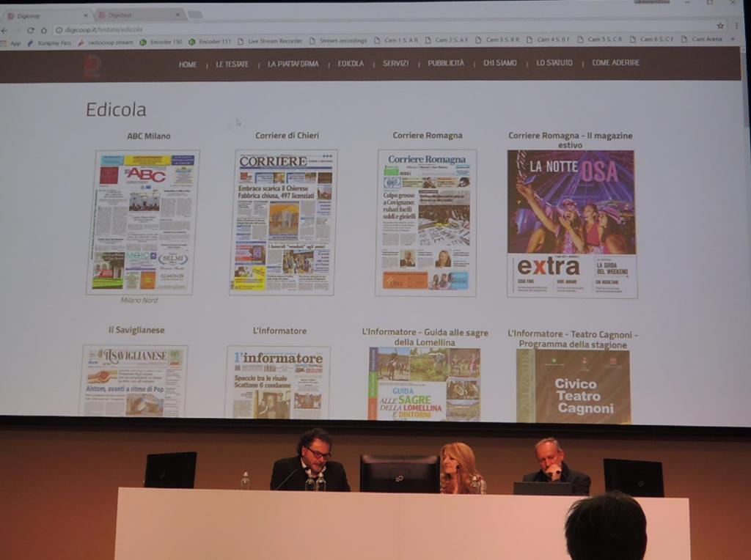Go to browser home icon

[x=43, y=30]
